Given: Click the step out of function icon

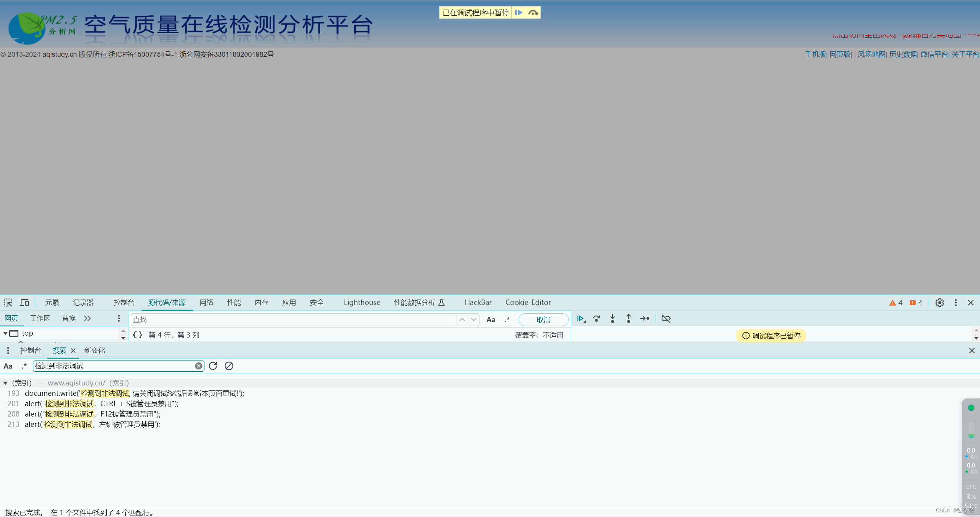Looking at the screenshot, I should click(x=629, y=319).
